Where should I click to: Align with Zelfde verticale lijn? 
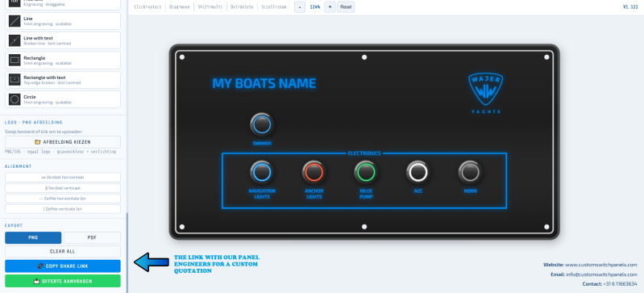point(63,209)
